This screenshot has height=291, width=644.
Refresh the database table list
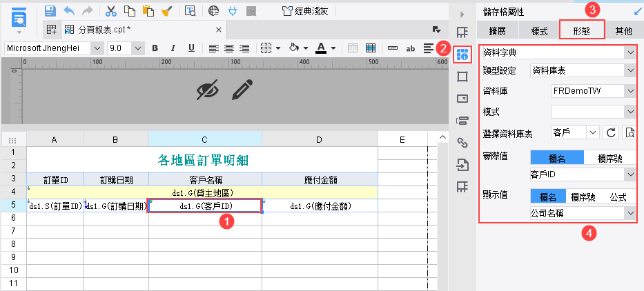click(x=611, y=132)
